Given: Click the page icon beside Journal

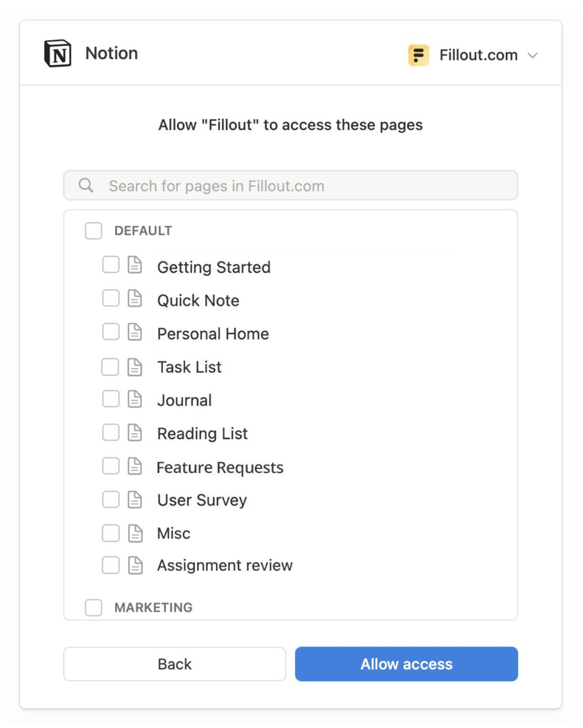Looking at the screenshot, I should (x=135, y=399).
